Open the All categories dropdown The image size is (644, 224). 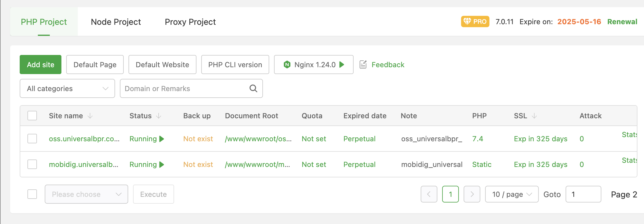[67, 88]
